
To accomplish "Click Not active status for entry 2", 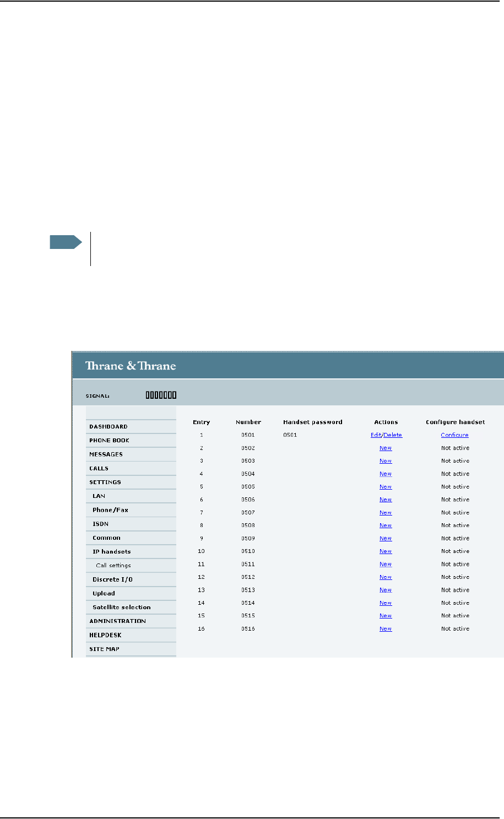I will tap(456, 448).
